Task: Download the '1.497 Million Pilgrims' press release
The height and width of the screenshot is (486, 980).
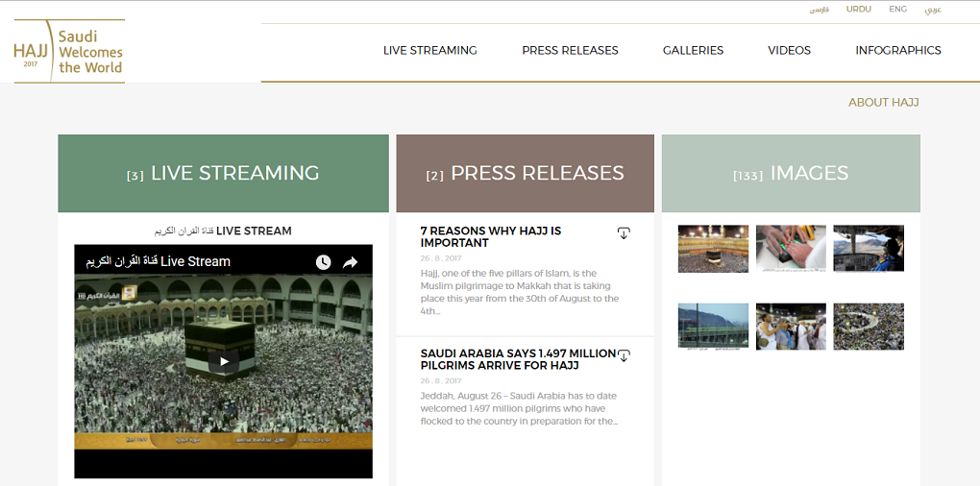Action: (x=624, y=356)
